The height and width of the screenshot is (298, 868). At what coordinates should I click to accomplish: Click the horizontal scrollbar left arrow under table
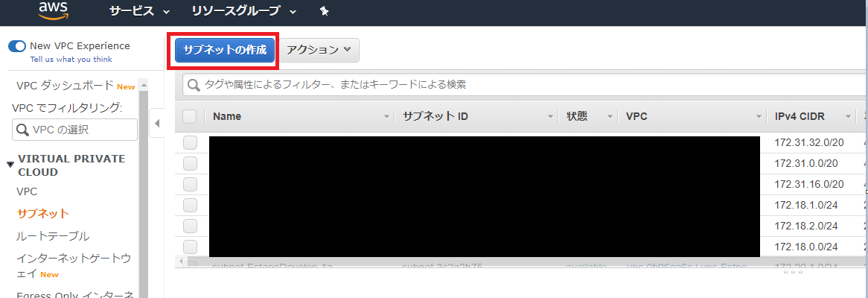[182, 260]
